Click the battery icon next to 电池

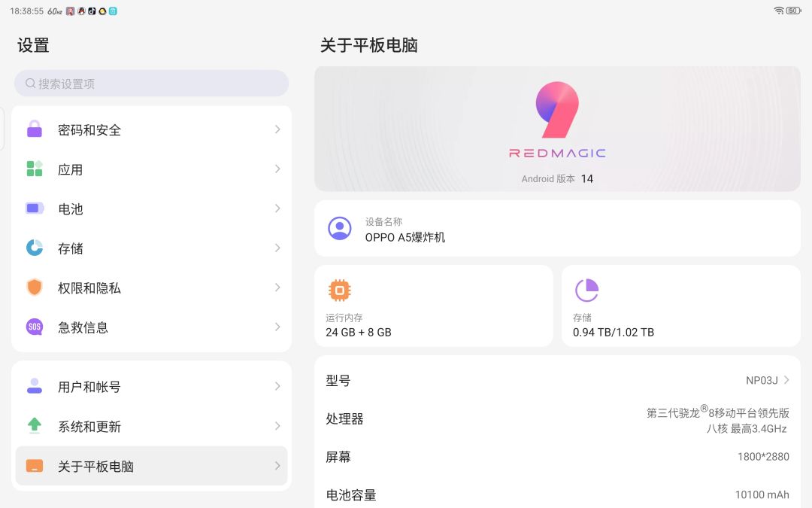34,208
